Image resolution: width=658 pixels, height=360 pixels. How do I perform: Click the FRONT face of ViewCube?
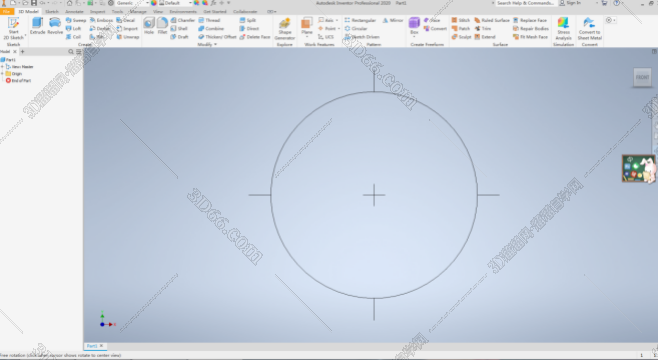click(x=642, y=77)
